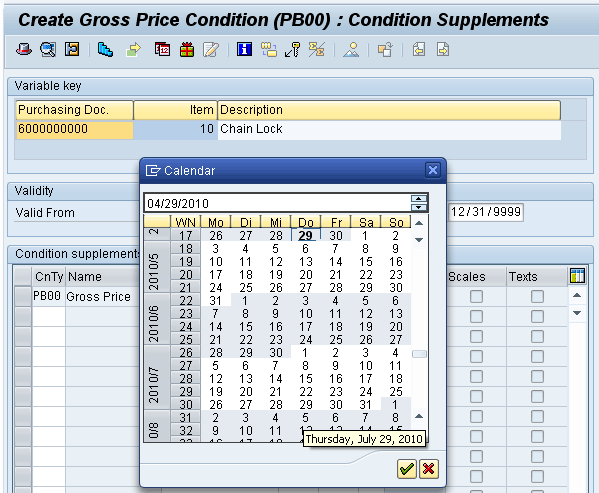
Task: Open the validity periods calendar icon
Action: point(162,49)
